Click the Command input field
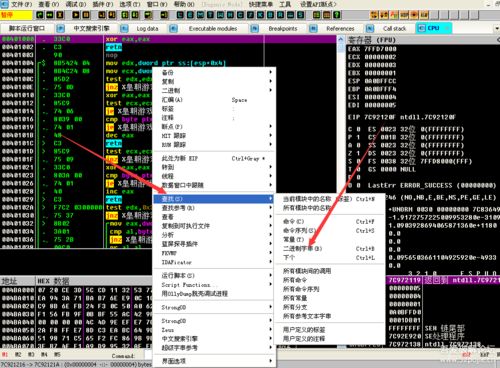Screen dimensions: 500x368 coord(148,355)
